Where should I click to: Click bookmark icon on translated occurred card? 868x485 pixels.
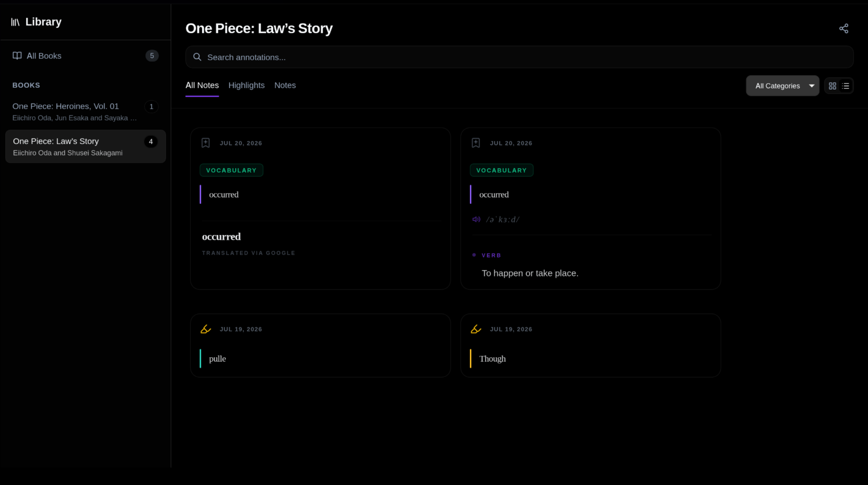pos(205,143)
